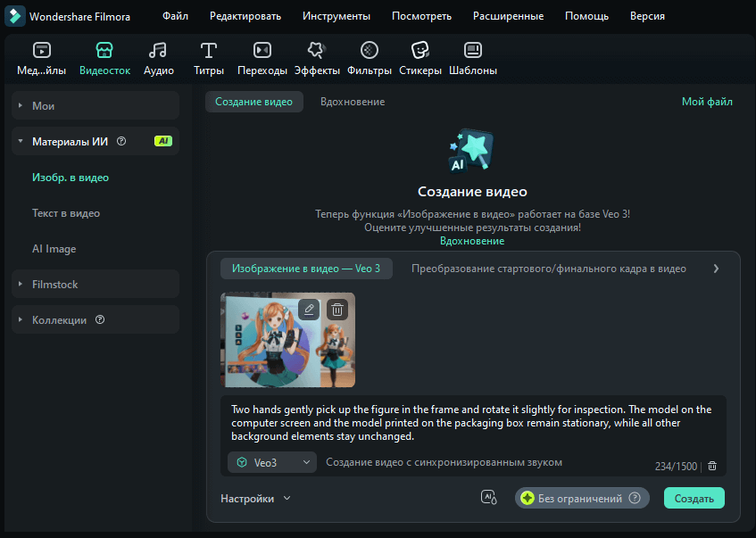The width and height of the screenshot is (756, 538).
Task: Click the Создание видео с синхронизированным звуком text
Action: click(x=444, y=462)
